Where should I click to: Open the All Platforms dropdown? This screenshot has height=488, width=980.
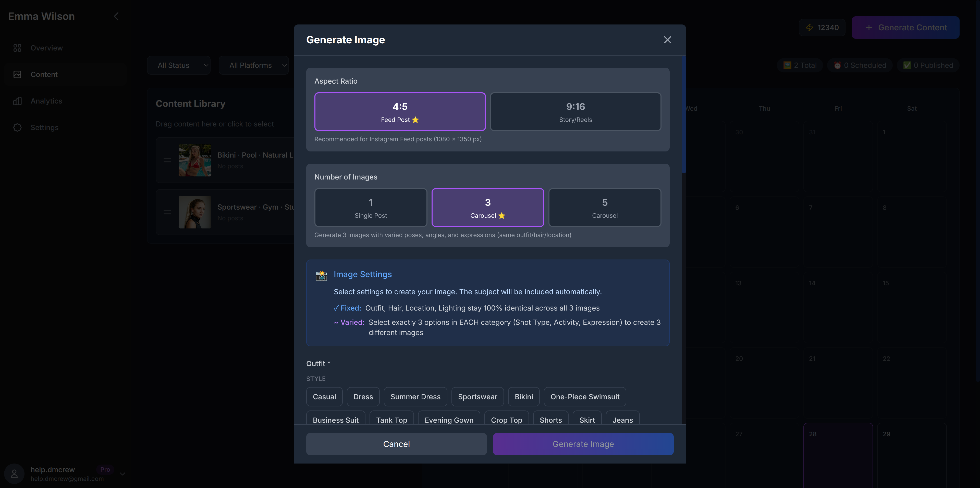pos(254,65)
